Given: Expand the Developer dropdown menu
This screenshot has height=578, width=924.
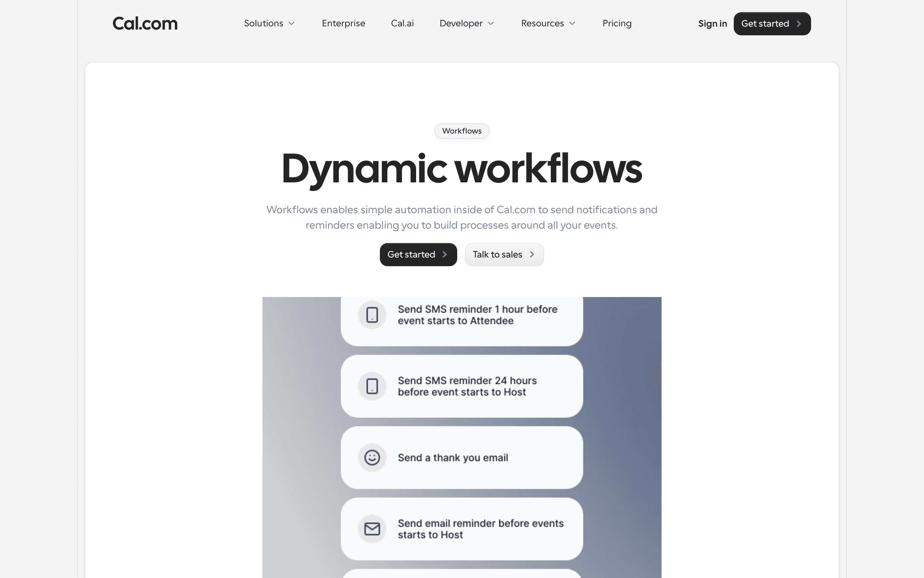Looking at the screenshot, I should (467, 23).
